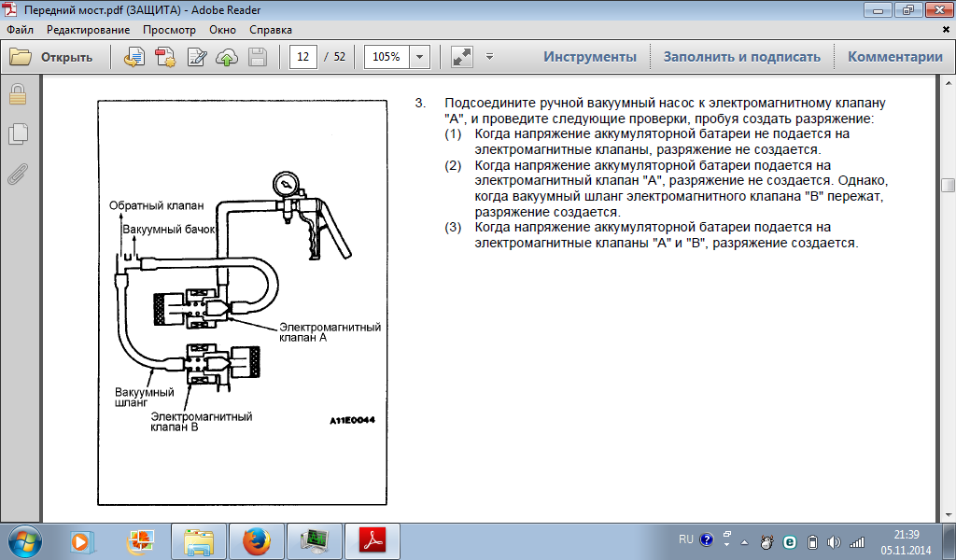
Task: Open the Редактирование menu
Action: click(89, 30)
